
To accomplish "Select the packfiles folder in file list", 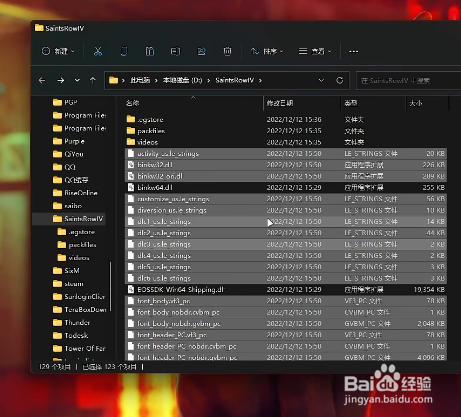I will click(286, 131).
